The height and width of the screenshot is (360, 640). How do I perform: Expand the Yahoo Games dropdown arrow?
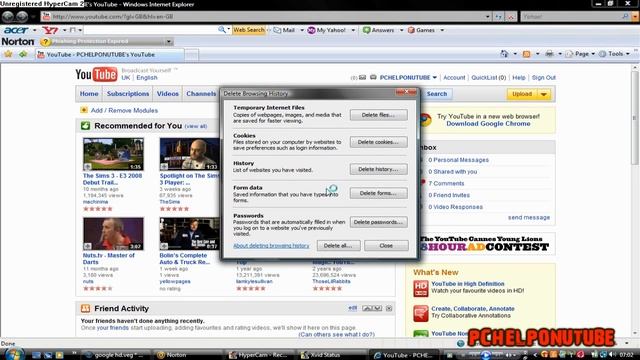(x=442, y=30)
